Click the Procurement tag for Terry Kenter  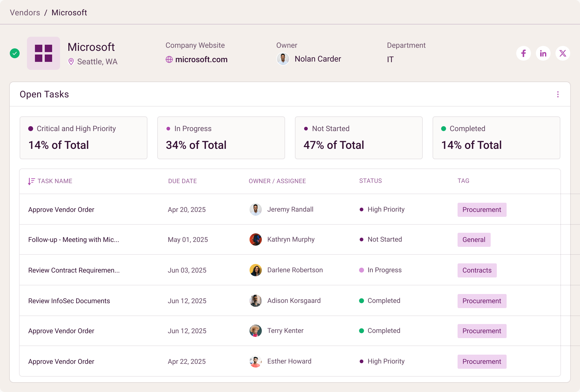point(482,331)
